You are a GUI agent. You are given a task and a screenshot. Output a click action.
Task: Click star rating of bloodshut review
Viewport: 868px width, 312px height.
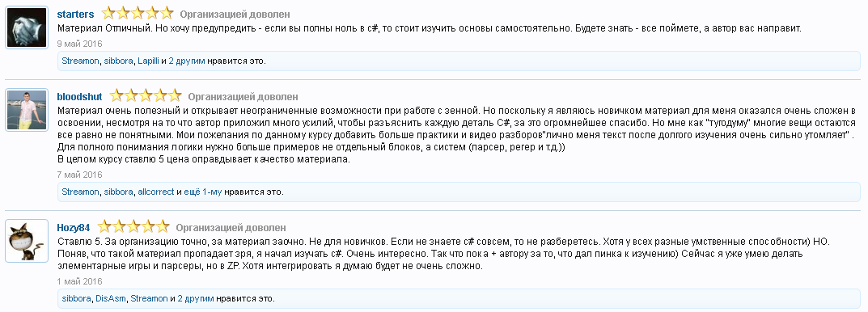coord(146,95)
